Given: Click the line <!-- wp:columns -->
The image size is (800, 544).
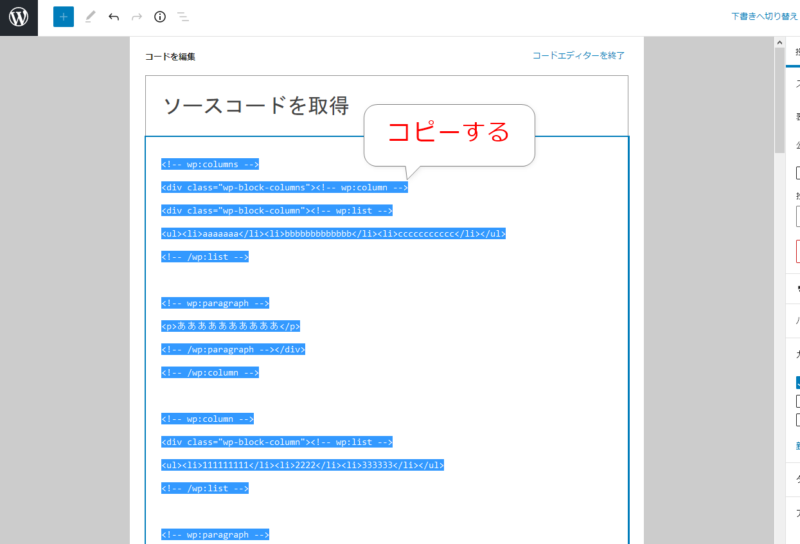Looking at the screenshot, I should tap(210, 164).
